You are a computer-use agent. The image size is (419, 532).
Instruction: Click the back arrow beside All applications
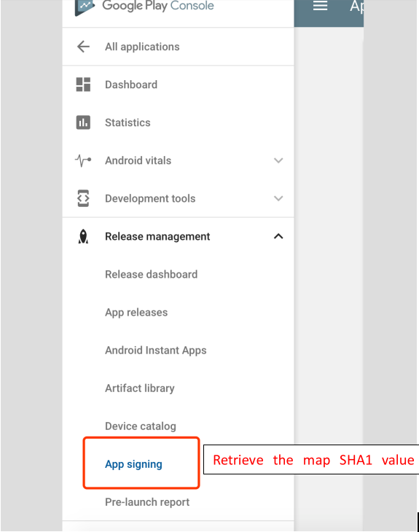point(84,47)
